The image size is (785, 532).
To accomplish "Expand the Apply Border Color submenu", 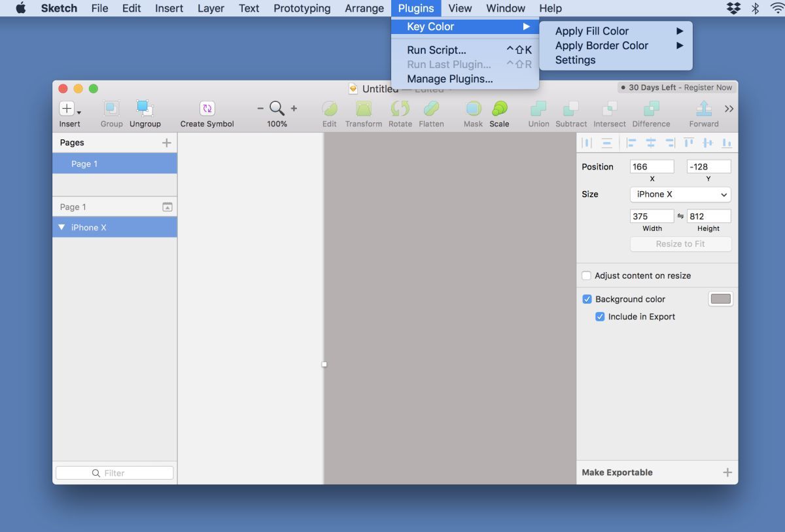I will (616, 45).
